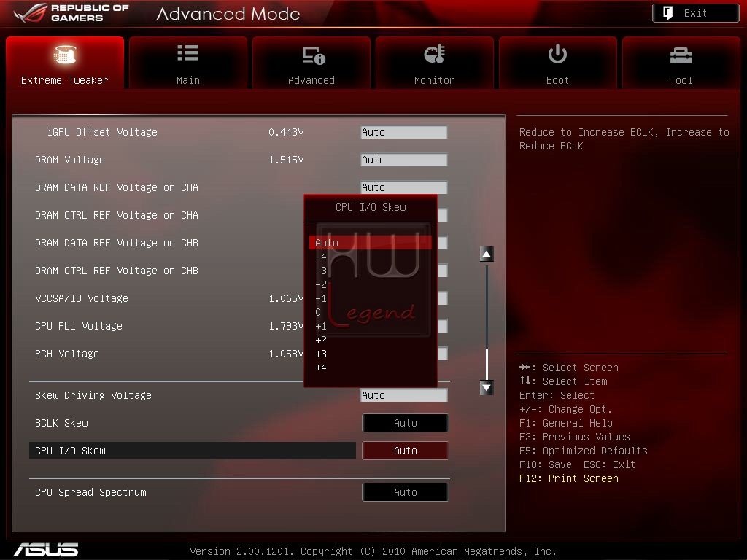Pick the +3 skew option

pos(321,354)
